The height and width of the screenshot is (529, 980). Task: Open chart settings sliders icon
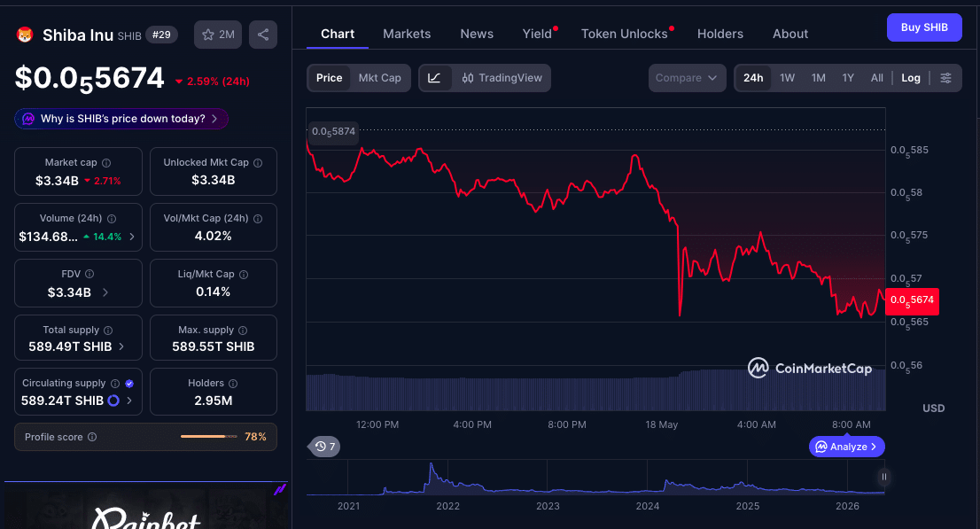[945, 78]
